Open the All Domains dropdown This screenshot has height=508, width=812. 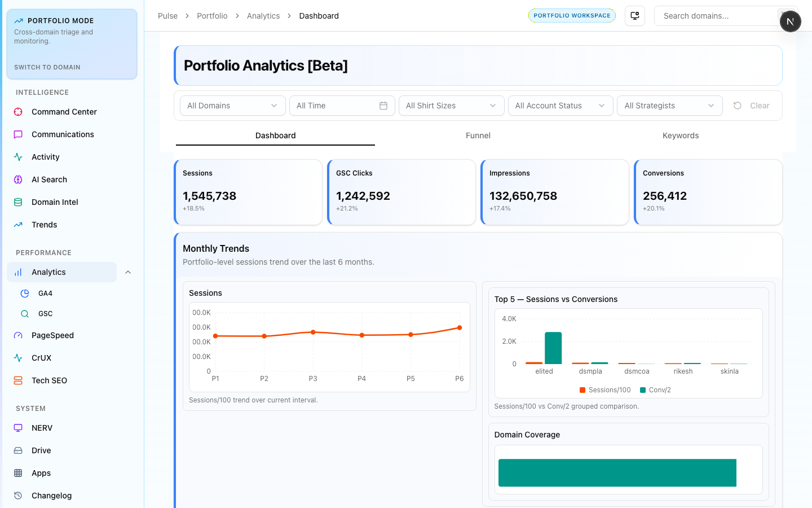[x=232, y=106]
